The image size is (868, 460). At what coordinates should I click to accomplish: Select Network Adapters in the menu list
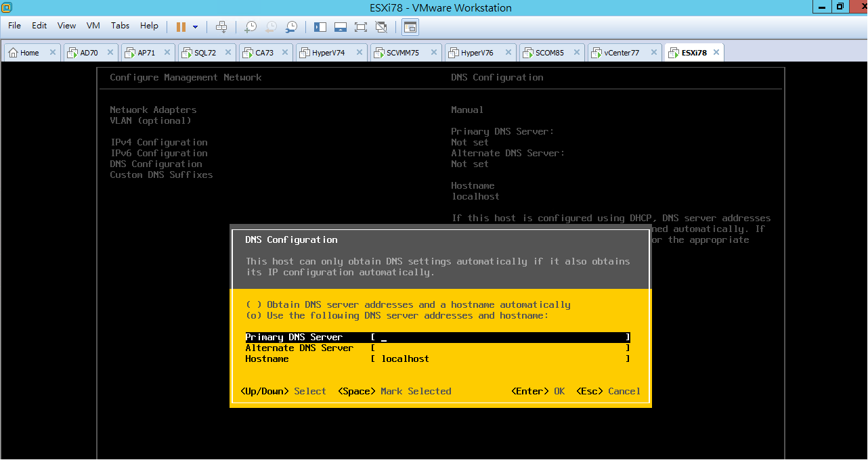pos(153,110)
